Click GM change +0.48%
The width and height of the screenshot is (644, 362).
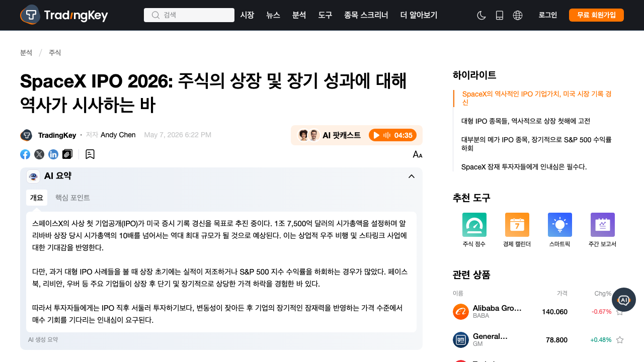click(x=601, y=340)
